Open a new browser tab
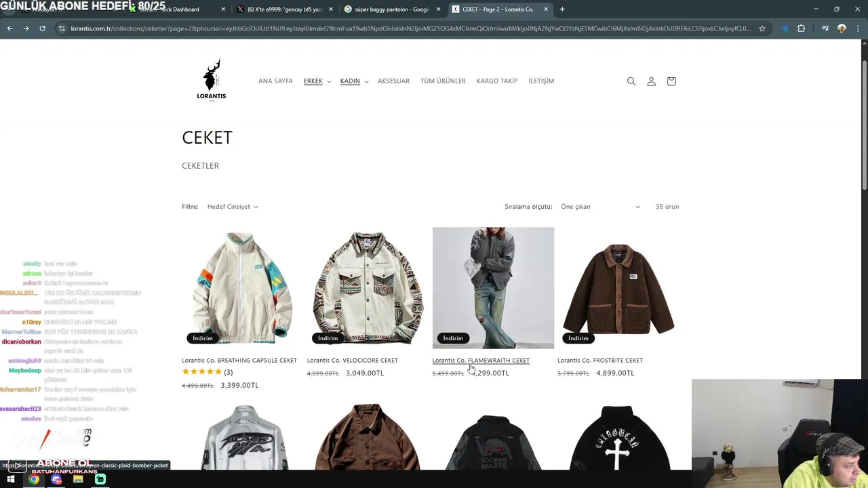The width and height of the screenshot is (868, 488). point(562,9)
